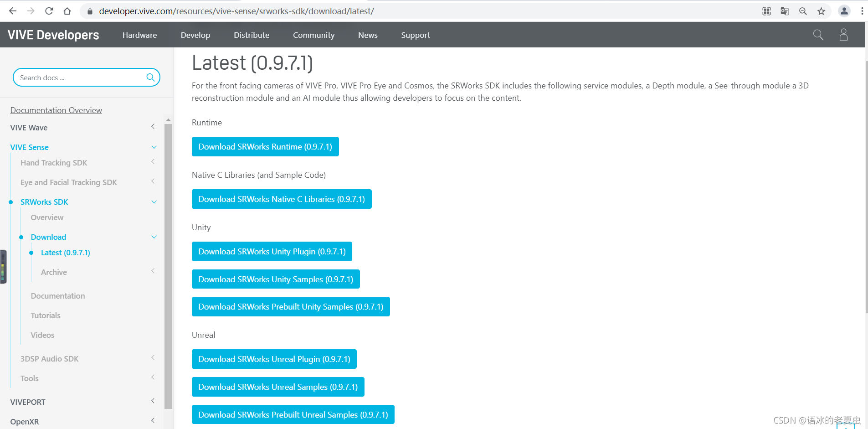Click the padlock site info icon
868x429 pixels.
[x=90, y=11]
